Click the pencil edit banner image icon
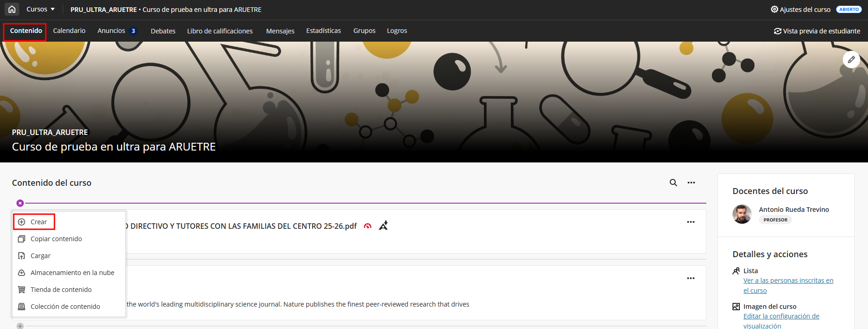 click(x=851, y=59)
